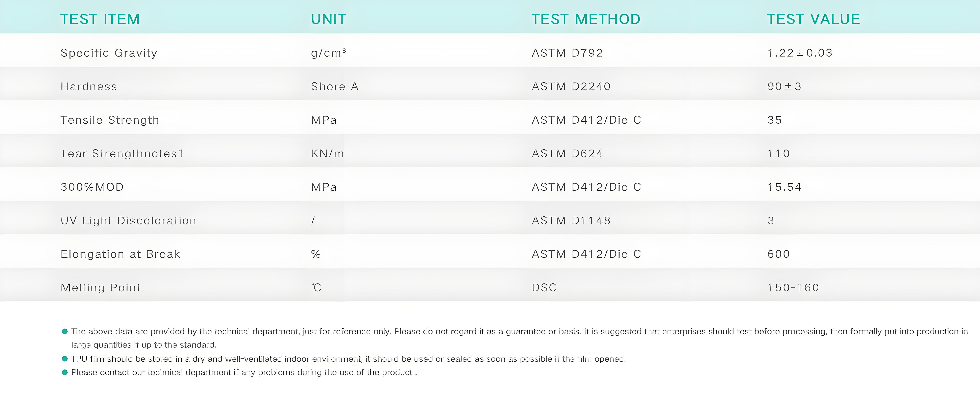Select the Hardness row label
The width and height of the screenshot is (980, 399).
coord(89,87)
